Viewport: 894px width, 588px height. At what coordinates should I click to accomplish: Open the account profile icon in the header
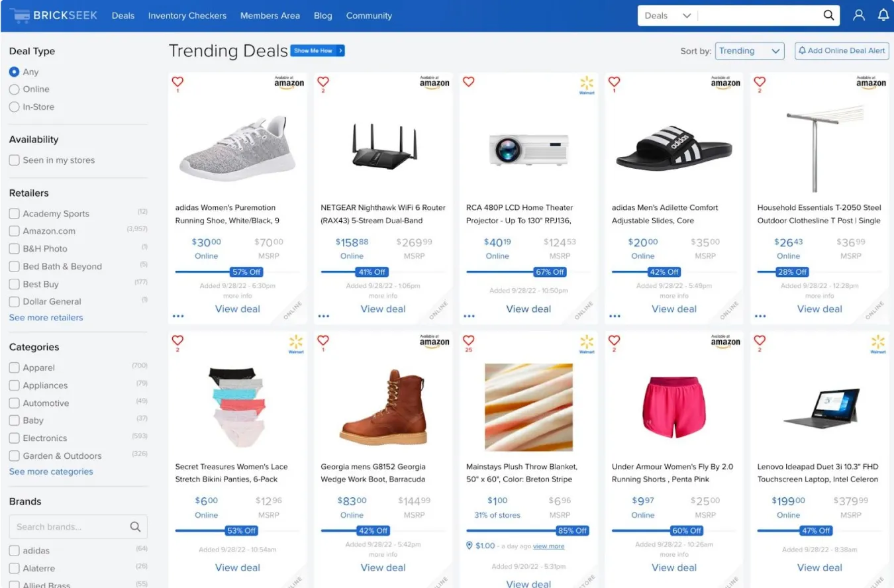858,15
